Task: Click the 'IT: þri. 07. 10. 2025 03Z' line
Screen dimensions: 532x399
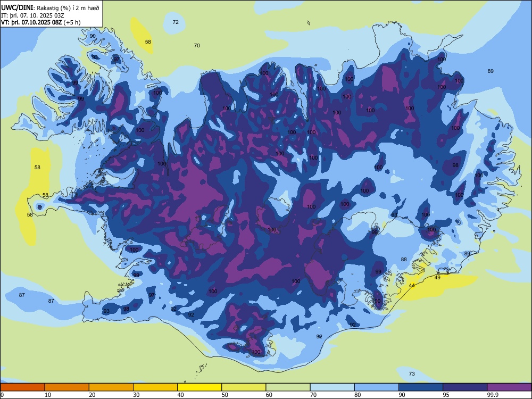Action: [32, 15]
